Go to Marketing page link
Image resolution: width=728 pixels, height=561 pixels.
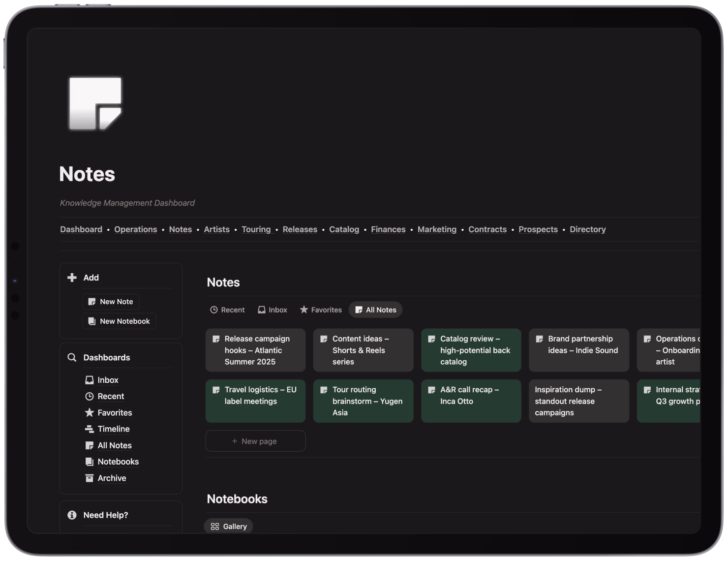(437, 229)
